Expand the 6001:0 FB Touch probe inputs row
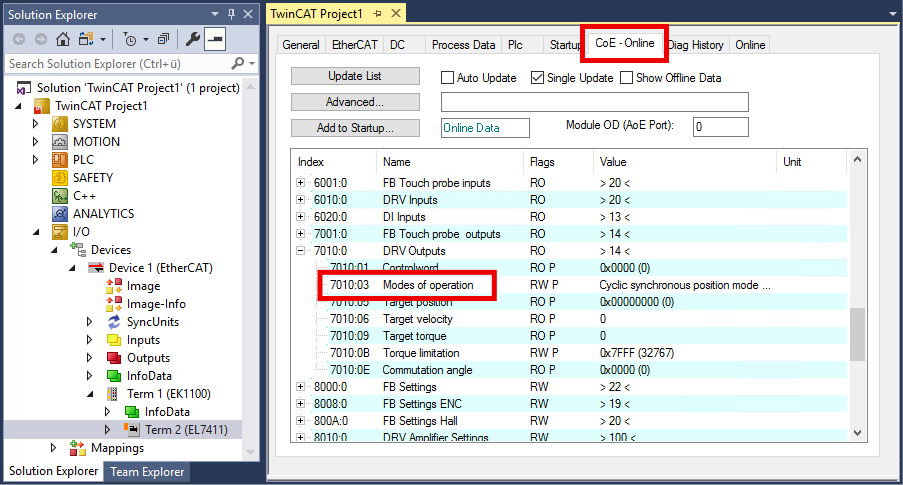Image resolution: width=903 pixels, height=485 pixels. pos(300,183)
